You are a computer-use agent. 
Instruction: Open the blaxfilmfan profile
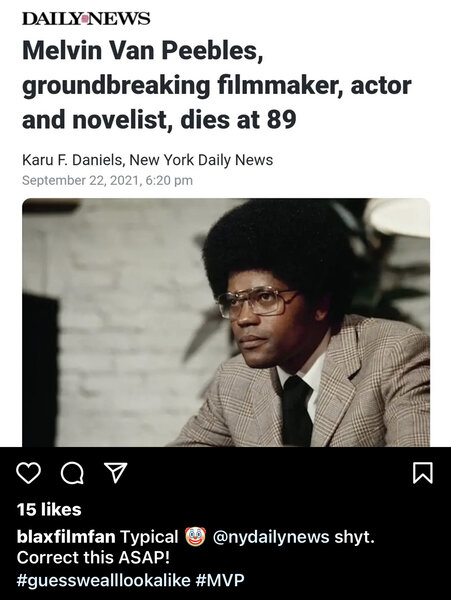point(66,536)
